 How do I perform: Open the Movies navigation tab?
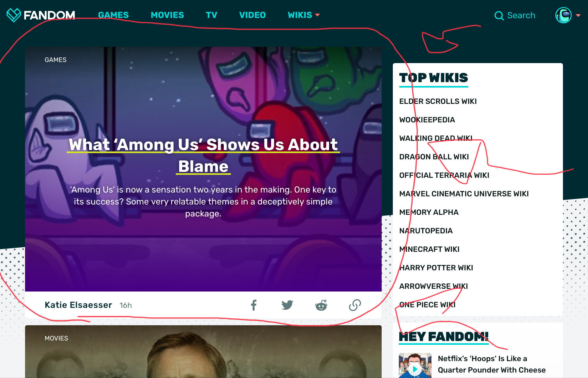coord(167,15)
